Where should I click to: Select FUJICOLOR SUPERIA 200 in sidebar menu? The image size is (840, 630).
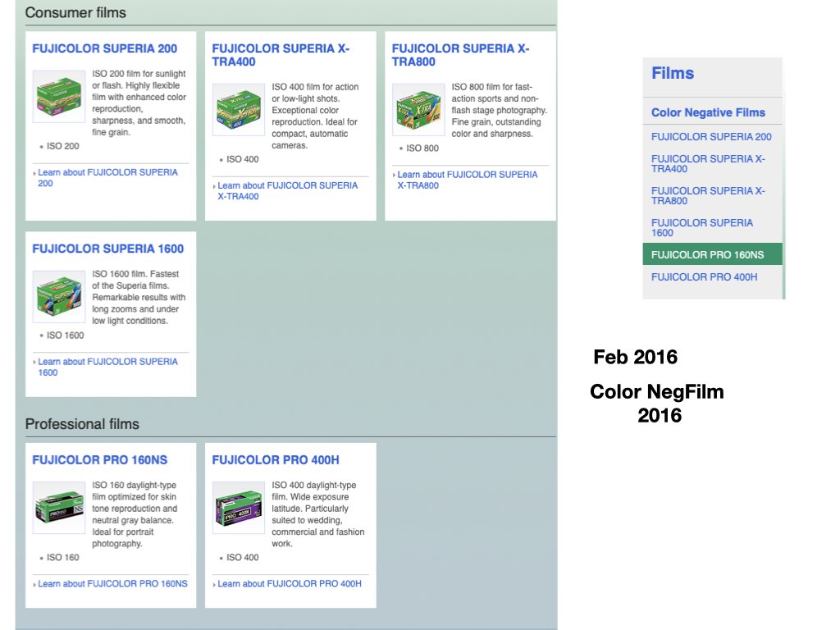click(x=711, y=137)
